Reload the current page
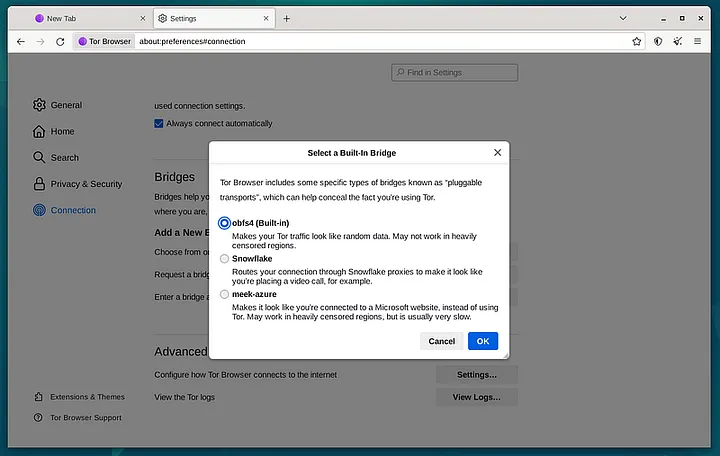Image resolution: width=720 pixels, height=456 pixels. coord(60,41)
